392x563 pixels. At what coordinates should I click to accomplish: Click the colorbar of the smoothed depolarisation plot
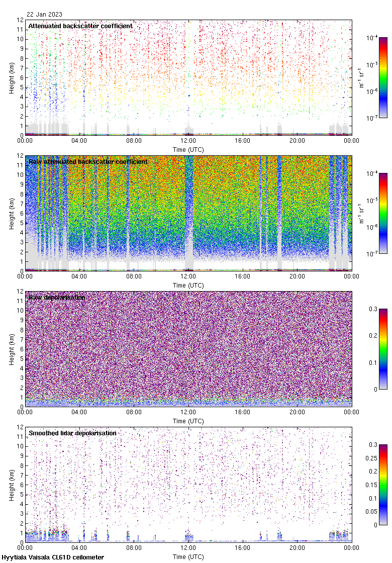(x=383, y=485)
